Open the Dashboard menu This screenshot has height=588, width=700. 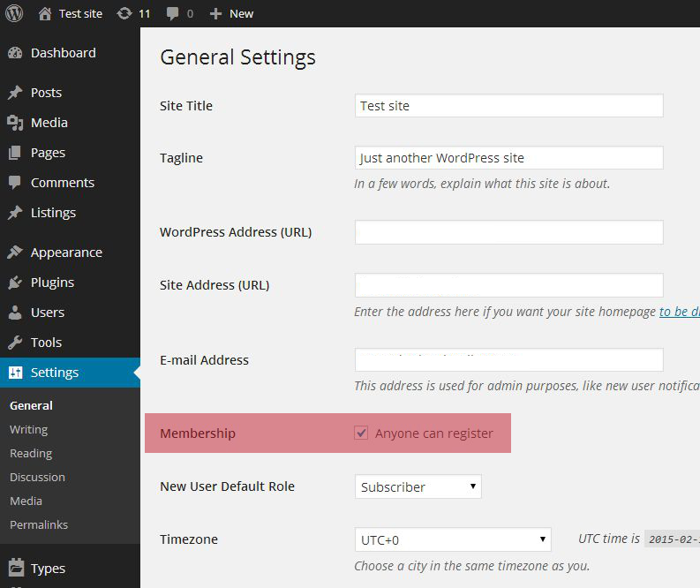tap(64, 53)
